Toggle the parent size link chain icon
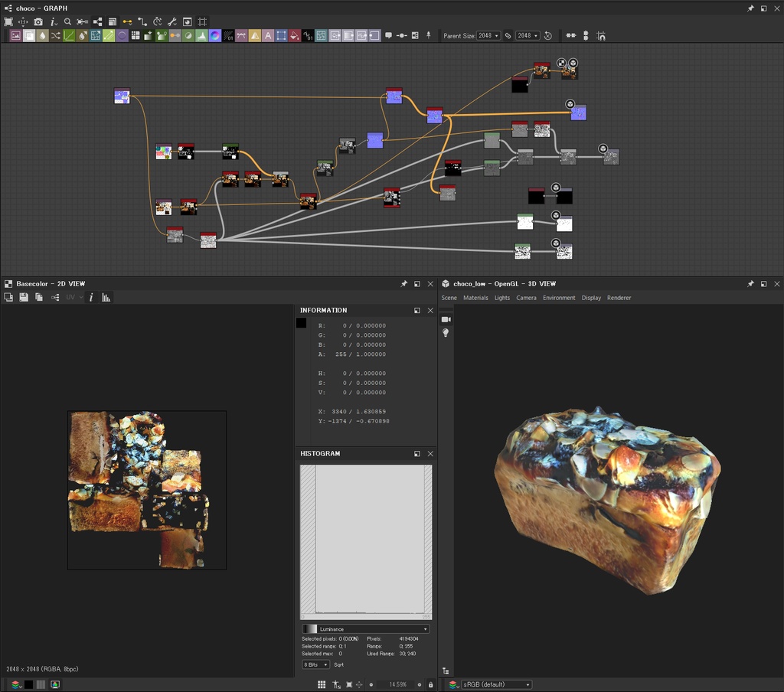784x692 pixels. [508, 36]
